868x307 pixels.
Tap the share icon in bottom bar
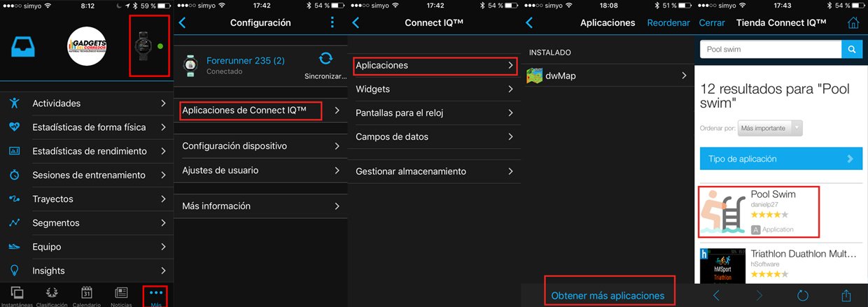[x=846, y=295]
